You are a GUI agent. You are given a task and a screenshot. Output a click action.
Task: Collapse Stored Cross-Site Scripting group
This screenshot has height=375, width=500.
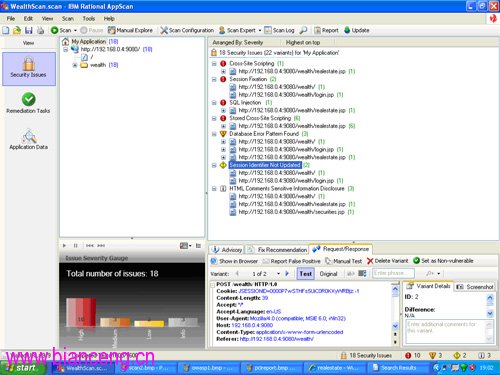[214, 118]
